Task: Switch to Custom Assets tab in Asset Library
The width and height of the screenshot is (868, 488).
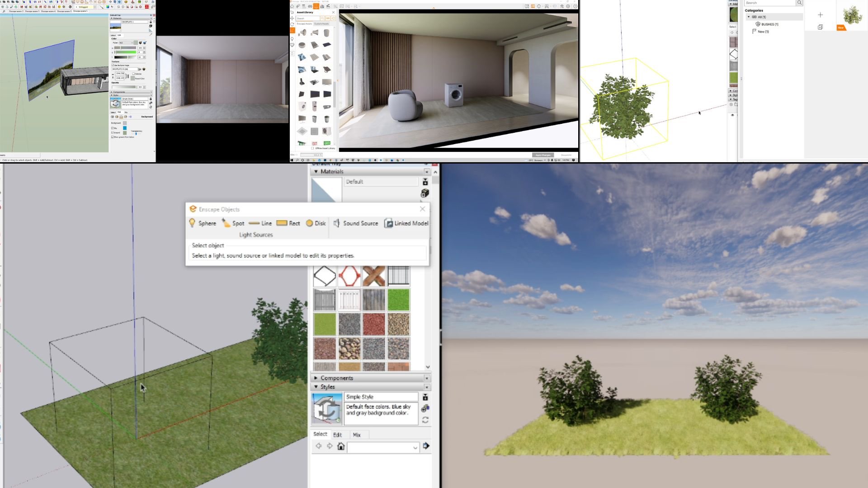Action: [x=321, y=23]
